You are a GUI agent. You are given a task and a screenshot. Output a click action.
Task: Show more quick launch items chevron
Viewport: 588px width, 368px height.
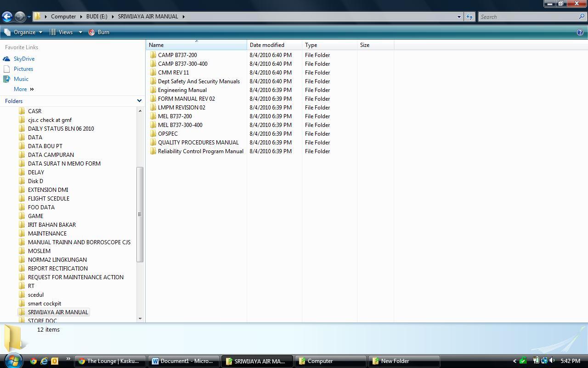pyautogui.click(x=68, y=359)
